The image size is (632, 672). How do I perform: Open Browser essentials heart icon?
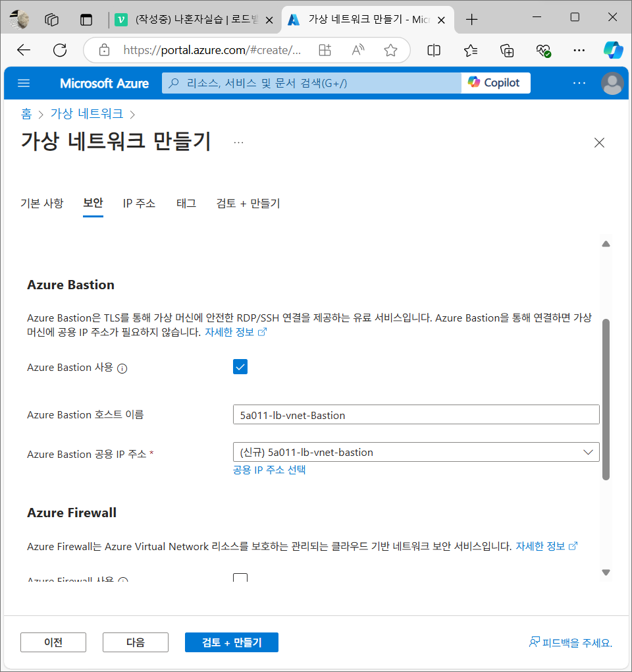[543, 51]
